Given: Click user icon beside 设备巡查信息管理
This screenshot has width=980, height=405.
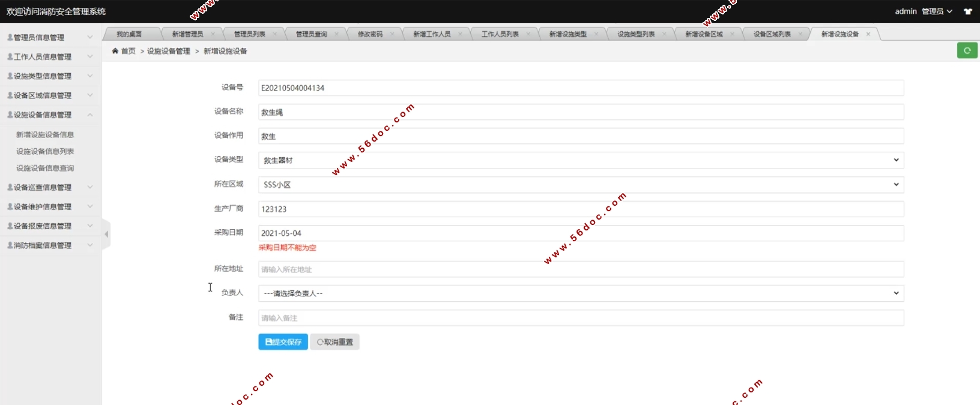Looking at the screenshot, I should tap(10, 187).
